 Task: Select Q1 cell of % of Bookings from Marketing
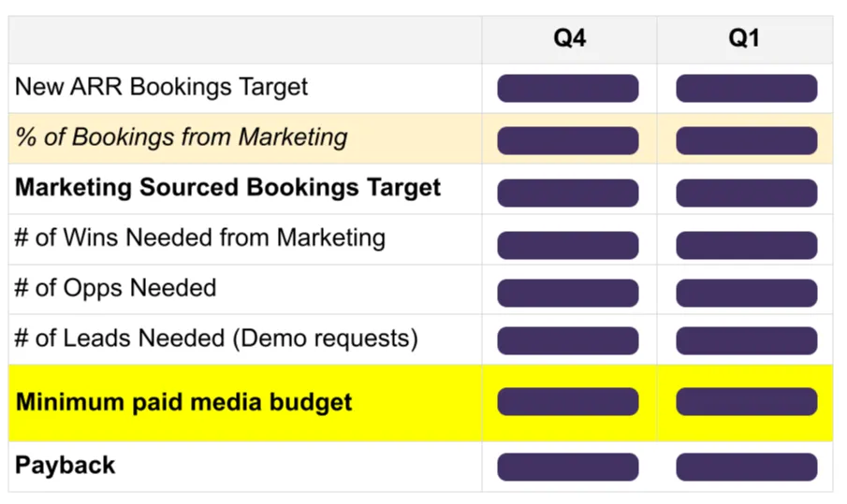[x=747, y=141]
